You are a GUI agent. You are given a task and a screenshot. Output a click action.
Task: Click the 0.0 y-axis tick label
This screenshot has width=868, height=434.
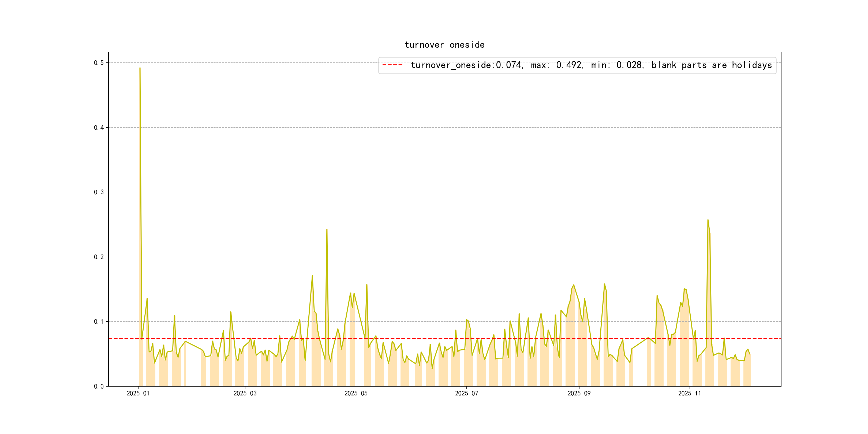tap(99, 386)
